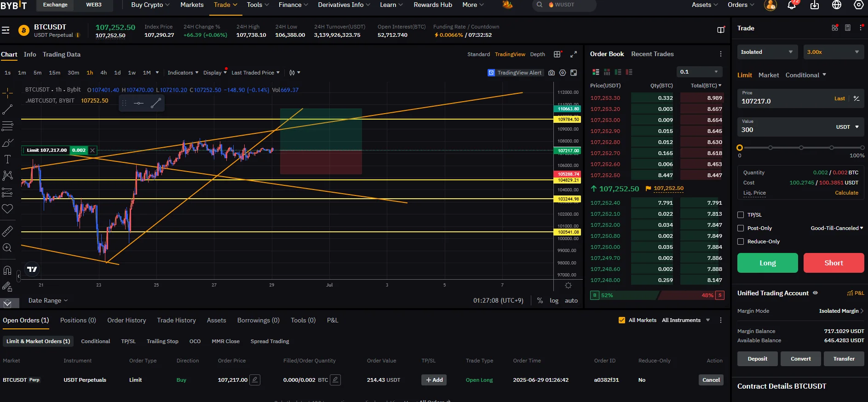Screen dimensions: 868x402
Task: Open the 0.1 price grouping dropdown
Action: tap(699, 72)
